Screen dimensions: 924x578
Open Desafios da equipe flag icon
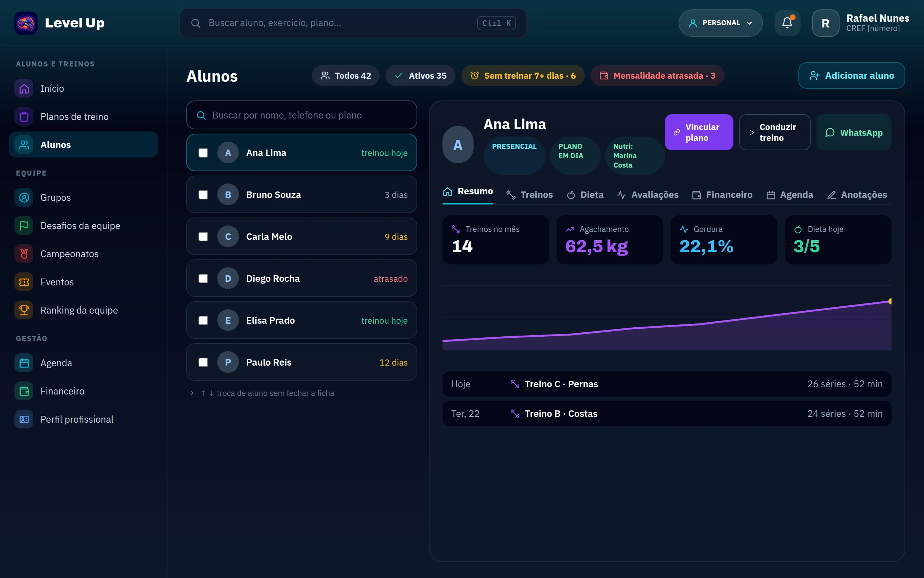[x=24, y=226]
